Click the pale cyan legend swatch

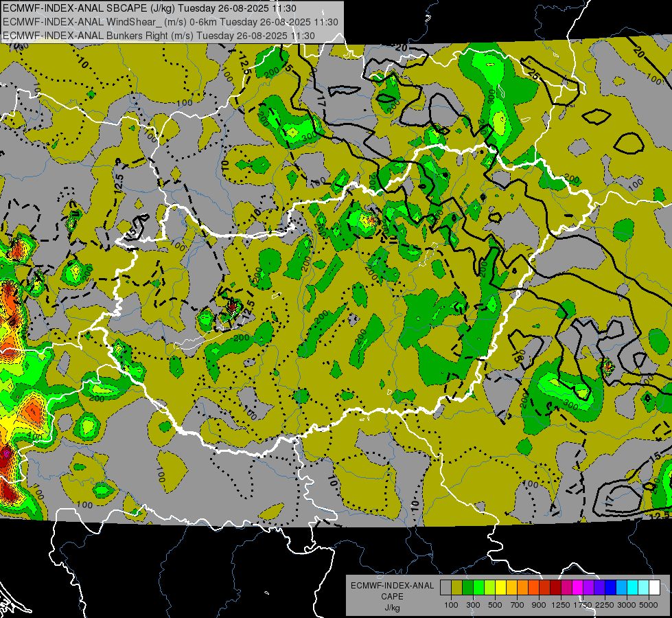coord(643,588)
